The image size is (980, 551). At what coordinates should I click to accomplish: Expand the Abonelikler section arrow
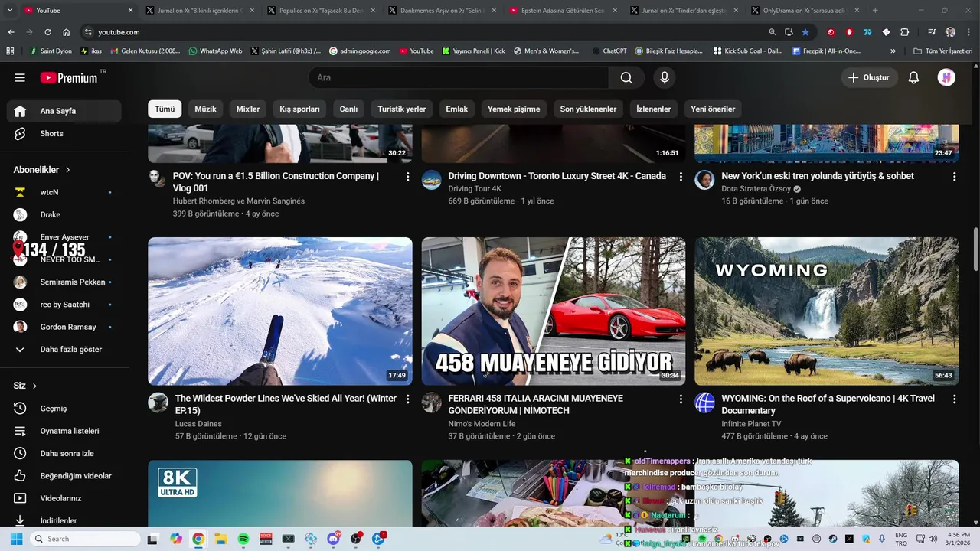coord(67,170)
